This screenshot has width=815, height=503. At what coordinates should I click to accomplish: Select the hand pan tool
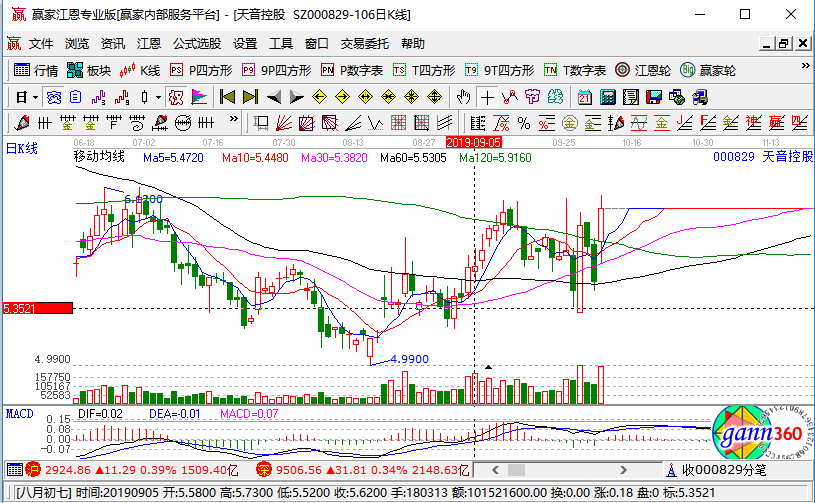coord(463,97)
